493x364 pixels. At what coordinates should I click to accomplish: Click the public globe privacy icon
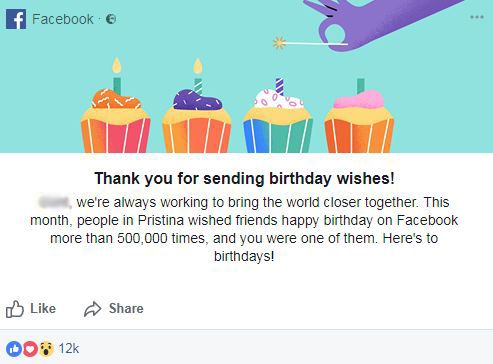tap(111, 19)
